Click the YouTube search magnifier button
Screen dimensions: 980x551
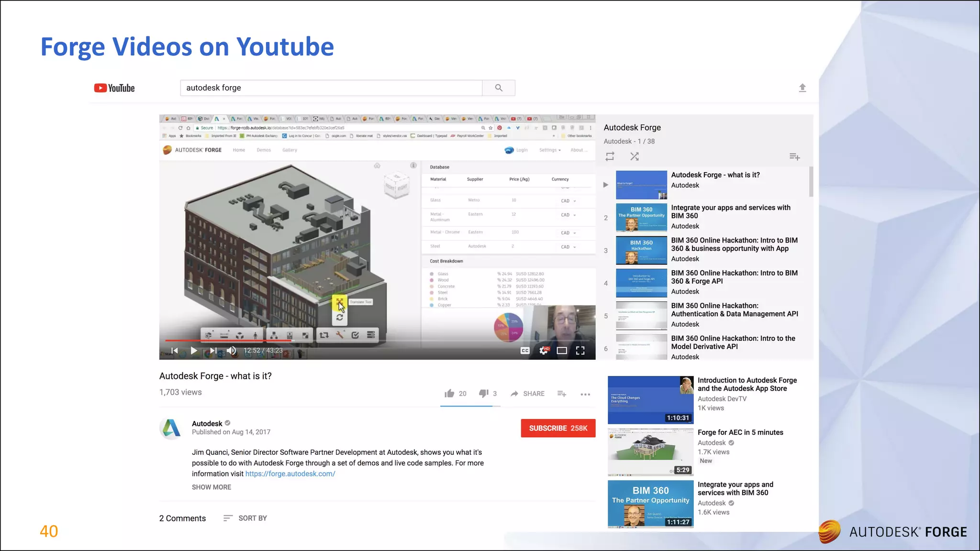[x=499, y=88]
